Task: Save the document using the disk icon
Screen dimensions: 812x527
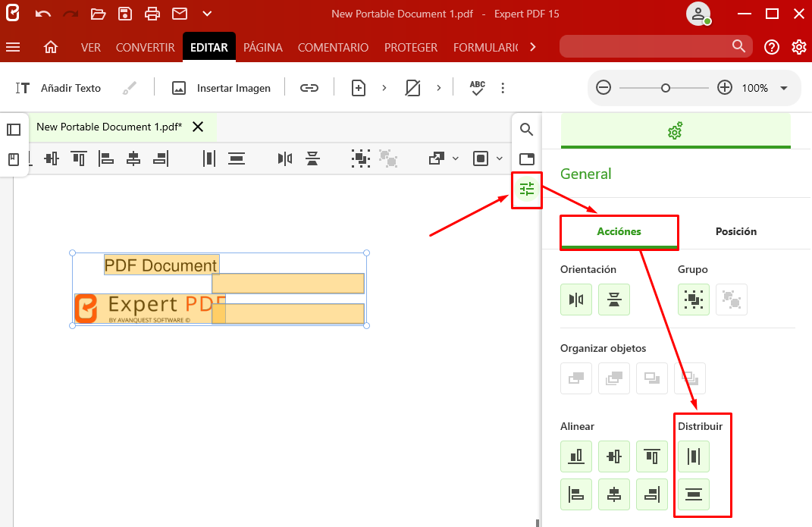Action: tap(125, 14)
